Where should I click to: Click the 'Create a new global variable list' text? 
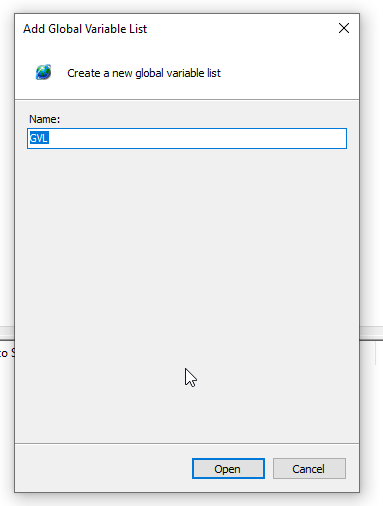click(x=144, y=73)
